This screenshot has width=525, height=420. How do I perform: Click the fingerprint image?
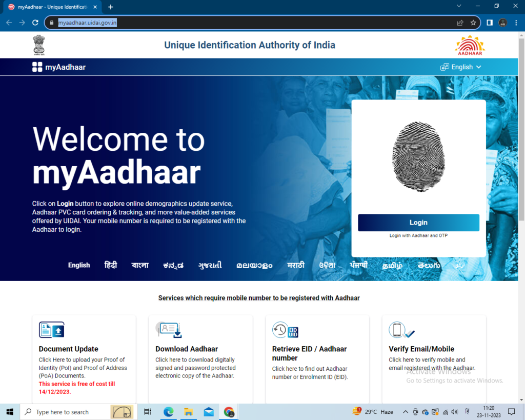pos(418,156)
